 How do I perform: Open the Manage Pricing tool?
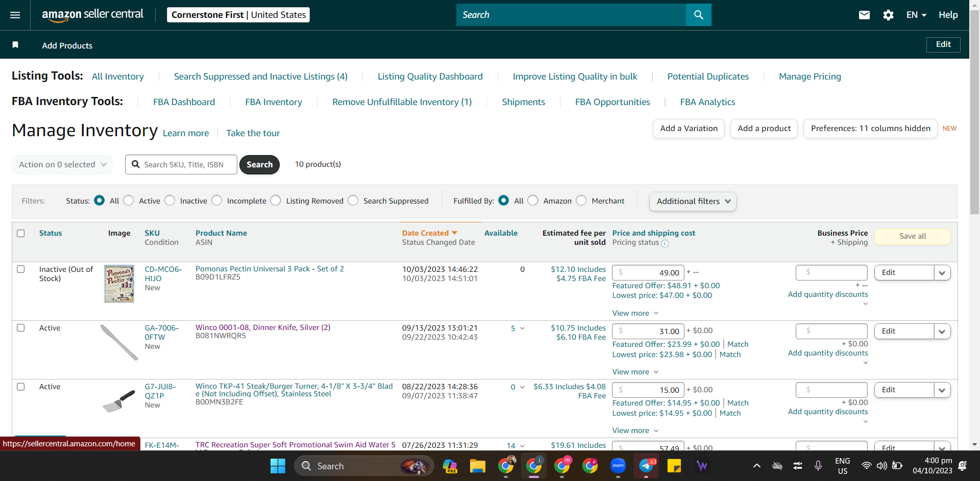[810, 77]
